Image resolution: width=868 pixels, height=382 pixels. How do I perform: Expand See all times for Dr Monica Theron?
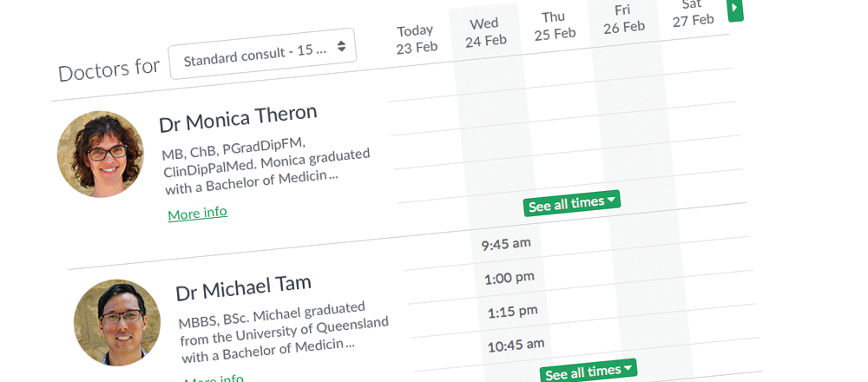[572, 203]
